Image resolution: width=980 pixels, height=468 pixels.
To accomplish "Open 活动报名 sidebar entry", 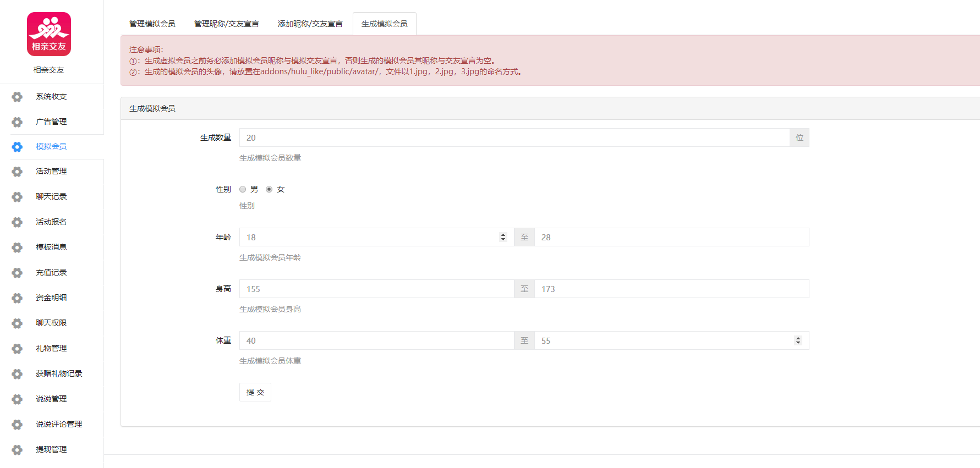I will pyautogui.click(x=52, y=222).
